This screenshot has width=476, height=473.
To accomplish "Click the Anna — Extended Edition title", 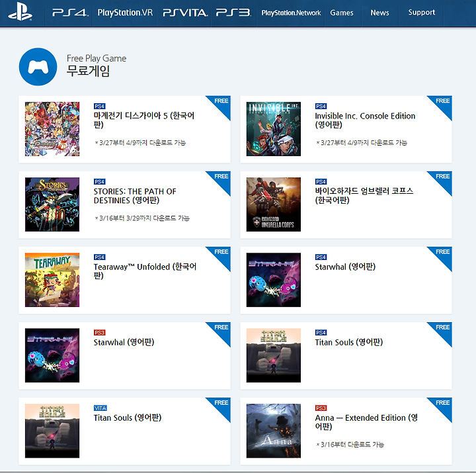I will tap(366, 422).
